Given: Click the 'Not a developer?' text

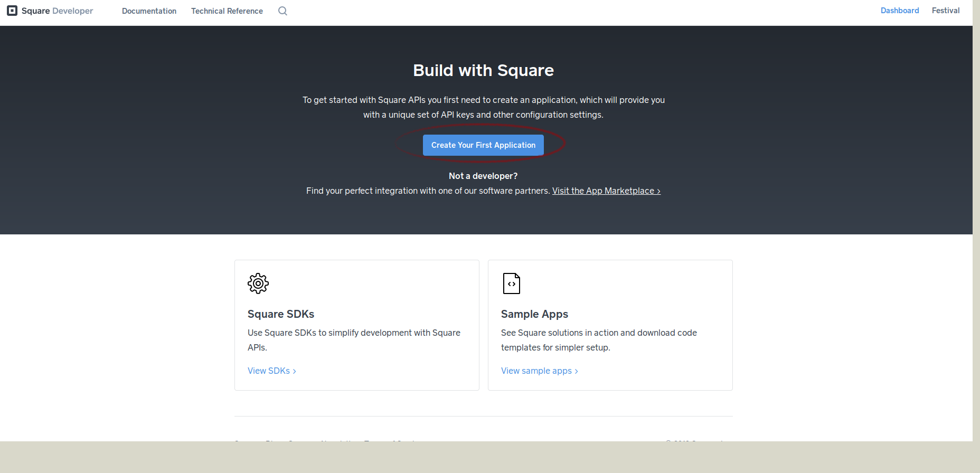Looking at the screenshot, I should [x=483, y=176].
